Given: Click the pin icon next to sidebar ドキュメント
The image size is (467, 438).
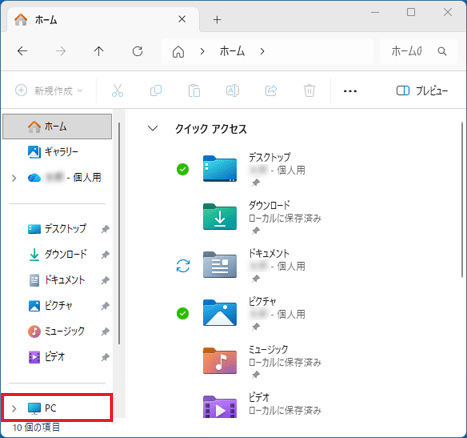Looking at the screenshot, I should [x=105, y=280].
